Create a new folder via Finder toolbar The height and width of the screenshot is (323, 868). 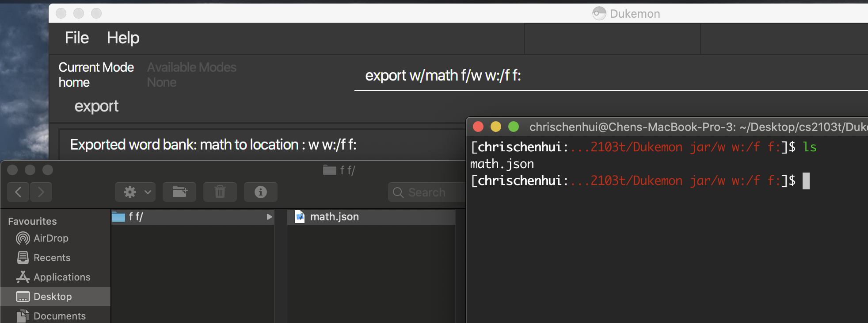179,192
